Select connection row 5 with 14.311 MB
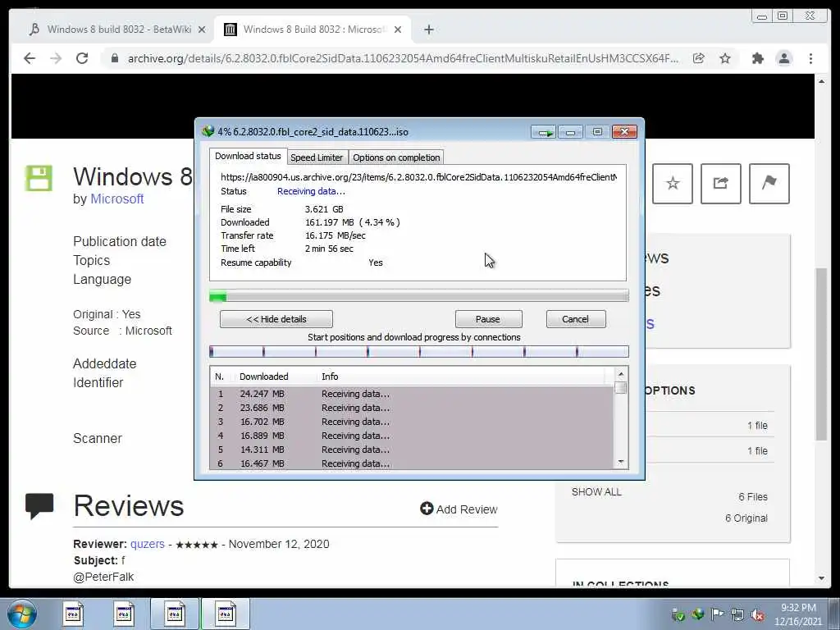 click(x=412, y=450)
